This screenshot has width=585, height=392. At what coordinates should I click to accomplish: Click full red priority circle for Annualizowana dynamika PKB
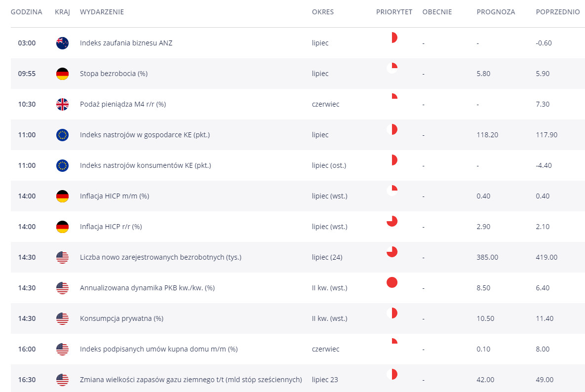pyautogui.click(x=392, y=282)
